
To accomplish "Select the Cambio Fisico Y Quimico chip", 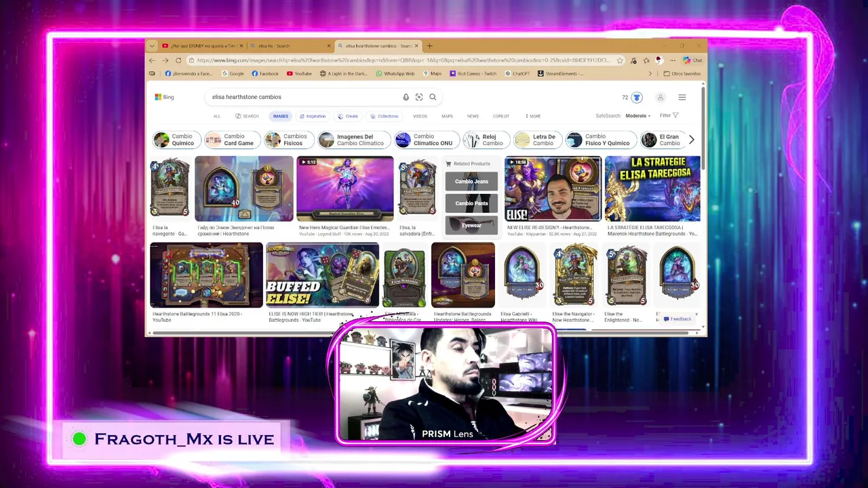I will [x=601, y=140].
